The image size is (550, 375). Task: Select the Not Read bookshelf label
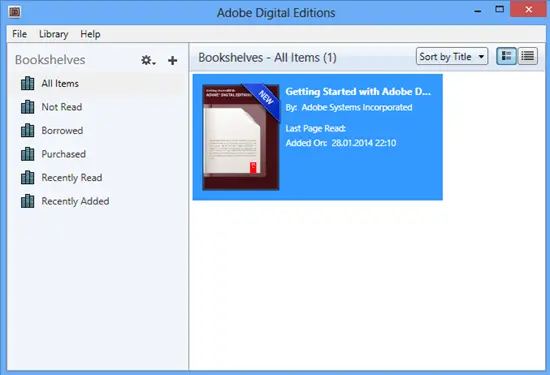click(62, 107)
